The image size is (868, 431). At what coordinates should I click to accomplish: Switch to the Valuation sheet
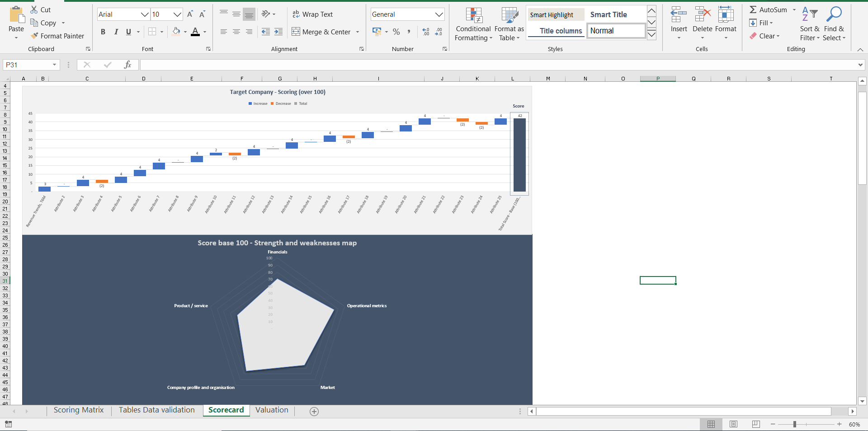click(x=272, y=410)
